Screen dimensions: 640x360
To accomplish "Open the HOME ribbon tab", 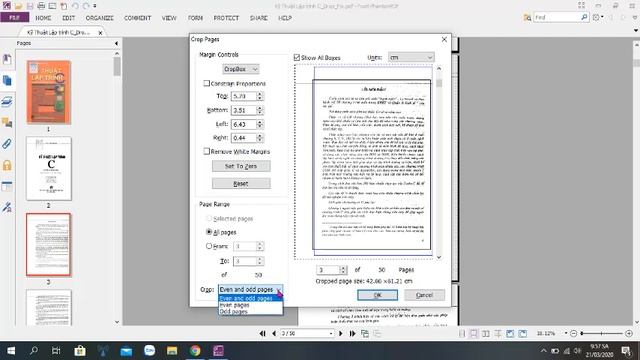I will click(43, 18).
